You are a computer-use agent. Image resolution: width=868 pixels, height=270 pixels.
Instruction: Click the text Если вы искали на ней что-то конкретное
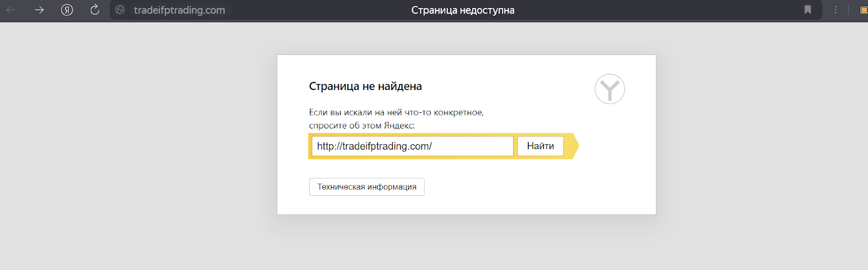[x=396, y=112]
